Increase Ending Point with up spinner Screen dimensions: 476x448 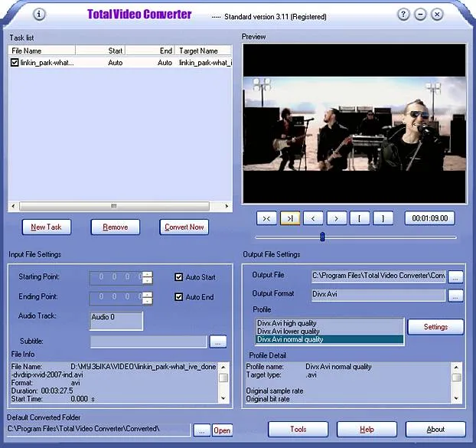148,294
